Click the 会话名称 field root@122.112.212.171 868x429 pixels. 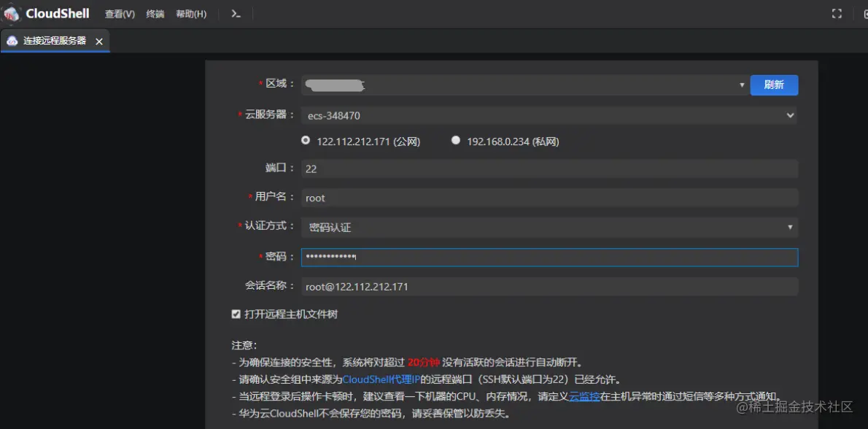[549, 287]
